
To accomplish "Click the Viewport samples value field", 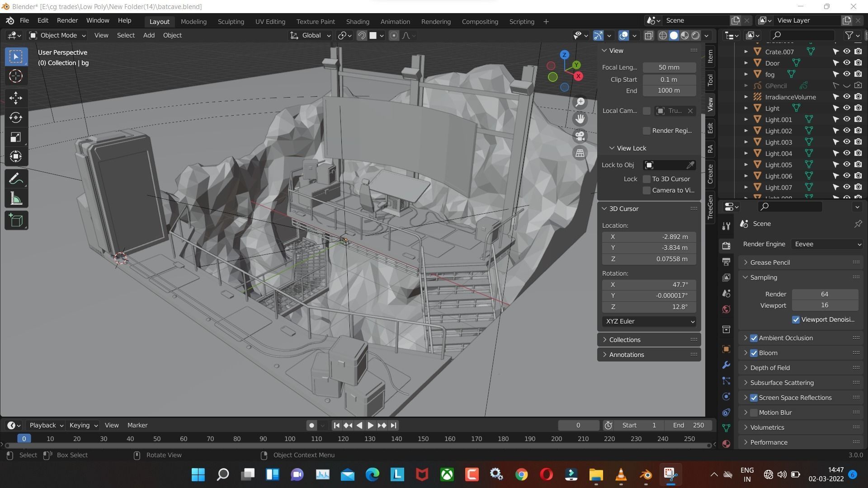I will point(825,306).
